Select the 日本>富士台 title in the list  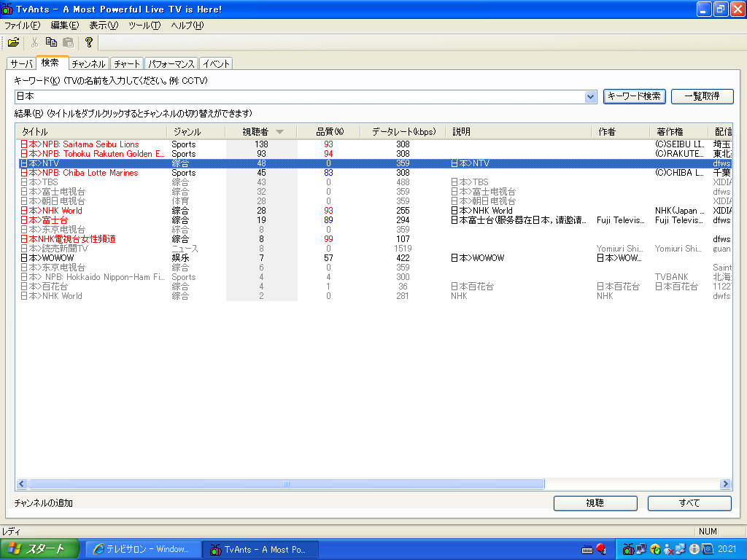click(x=44, y=220)
